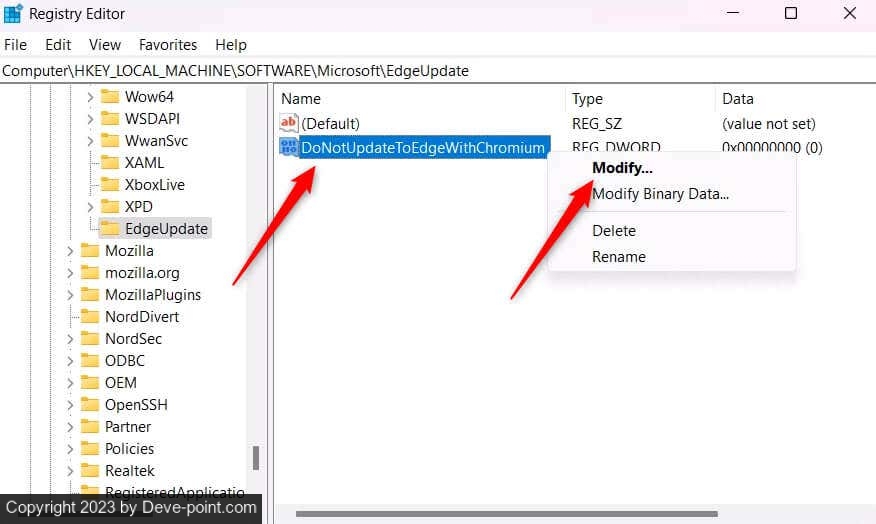Choose Modify... from the context menu

[622, 168]
